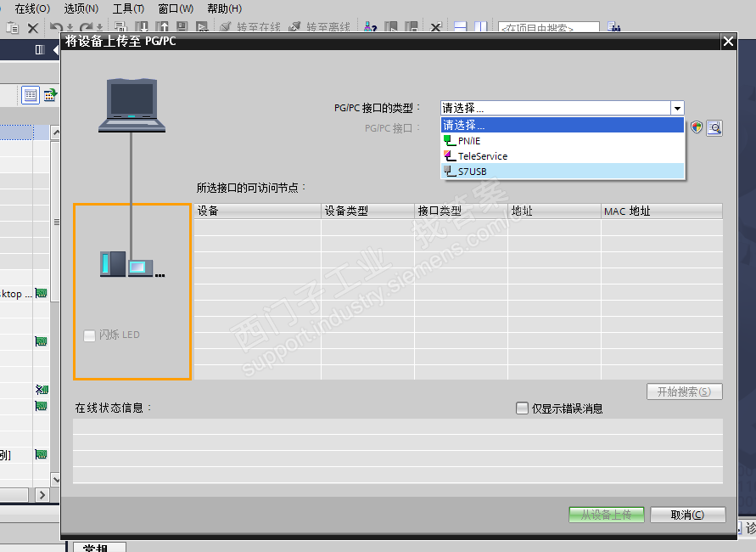Toggle the 闪烁 LED checkbox
Image resolution: width=756 pixels, height=552 pixels.
click(89, 335)
